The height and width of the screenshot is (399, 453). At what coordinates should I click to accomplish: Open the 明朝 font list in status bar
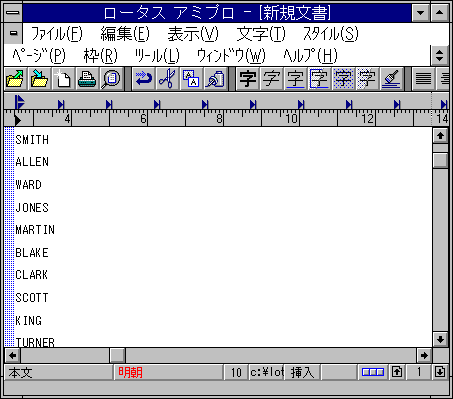[x=168, y=372]
